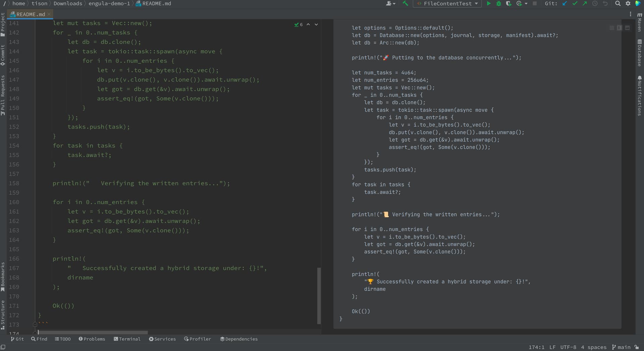644x351 pixels.
Task: Open the Terminal tool window
Action: 127,339
